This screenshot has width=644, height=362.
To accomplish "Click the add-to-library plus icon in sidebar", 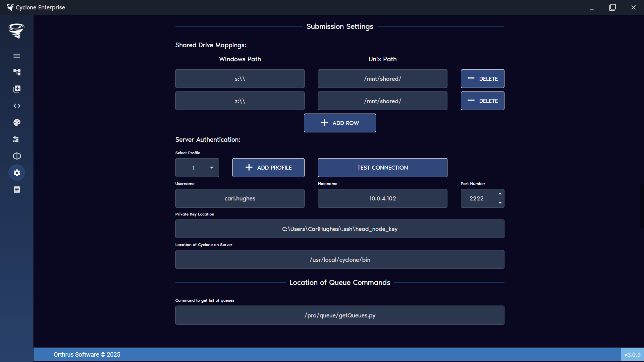I will tap(17, 89).
